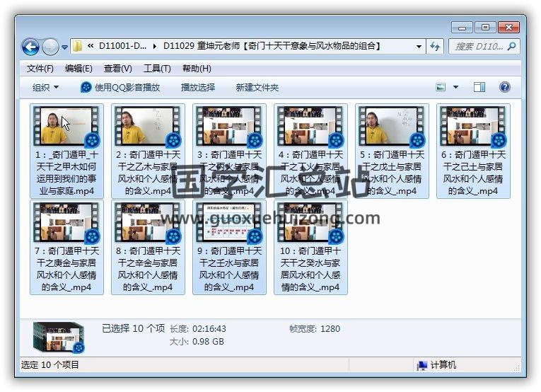Toggle the preview pane icon
Screen dimensions: 541x392
479,87
